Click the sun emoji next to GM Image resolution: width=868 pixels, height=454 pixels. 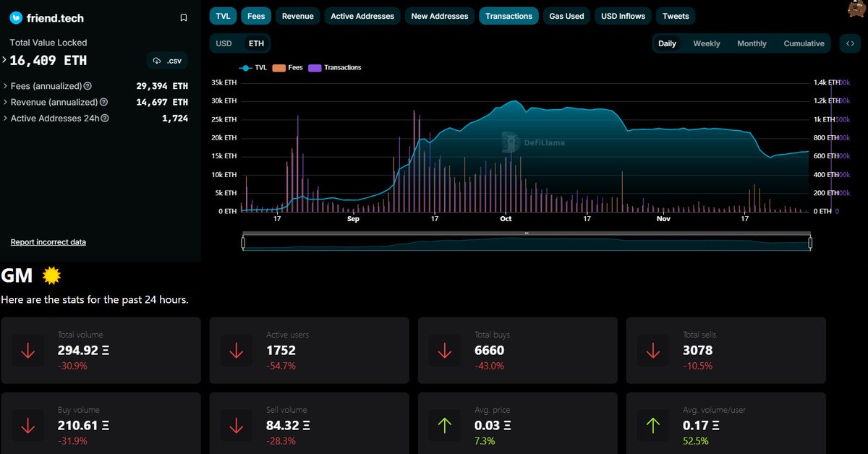click(51, 275)
